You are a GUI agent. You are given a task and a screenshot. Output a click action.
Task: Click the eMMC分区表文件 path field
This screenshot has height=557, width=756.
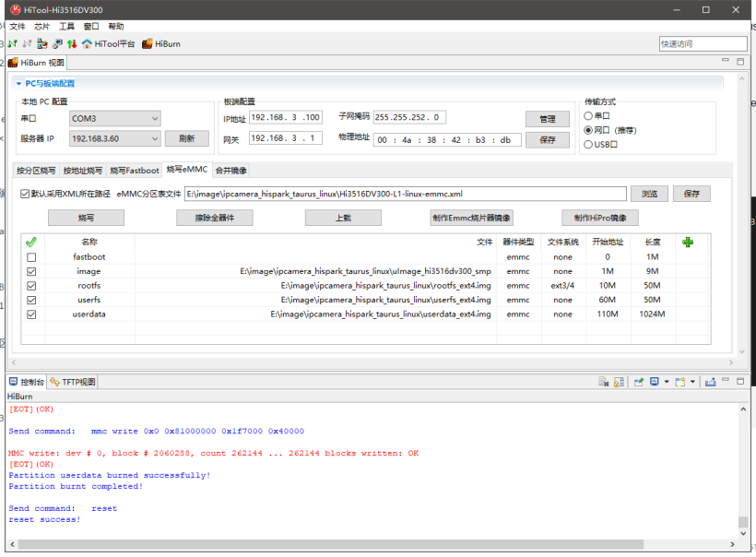point(406,194)
